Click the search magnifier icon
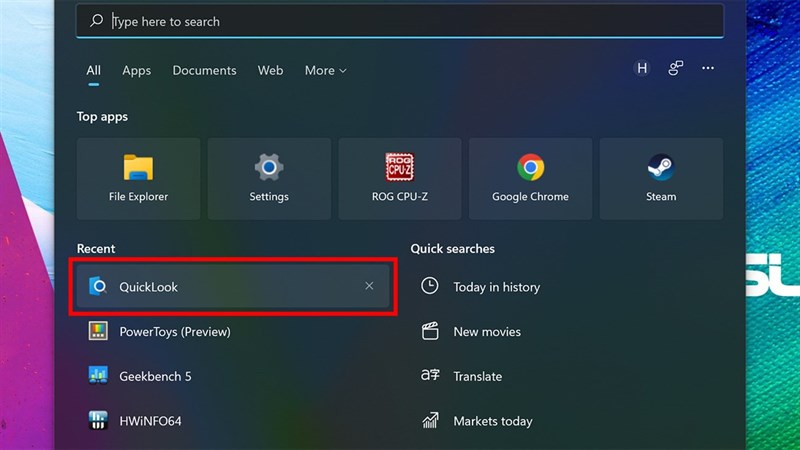Viewport: 800px width, 450px height. pos(96,21)
